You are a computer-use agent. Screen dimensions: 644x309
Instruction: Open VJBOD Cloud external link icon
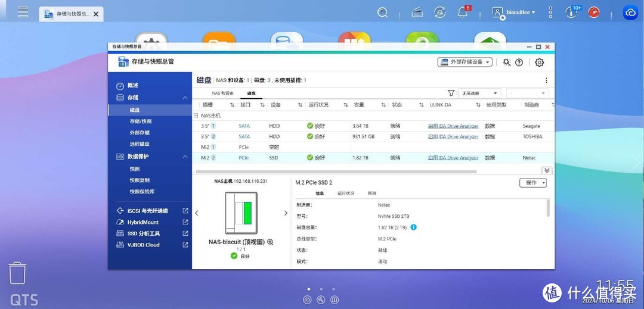pyautogui.click(x=185, y=245)
